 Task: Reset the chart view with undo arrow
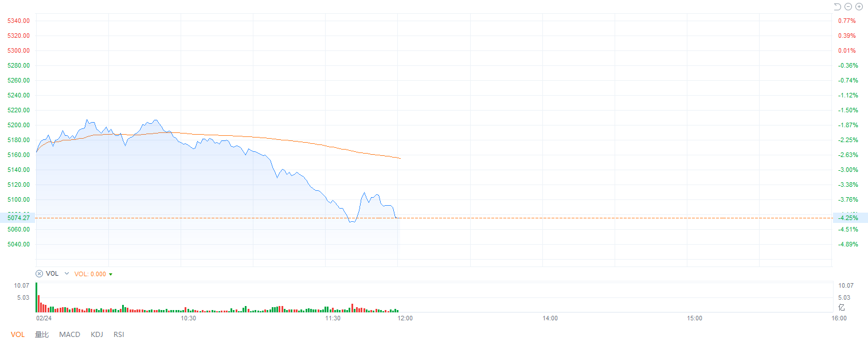tap(837, 7)
